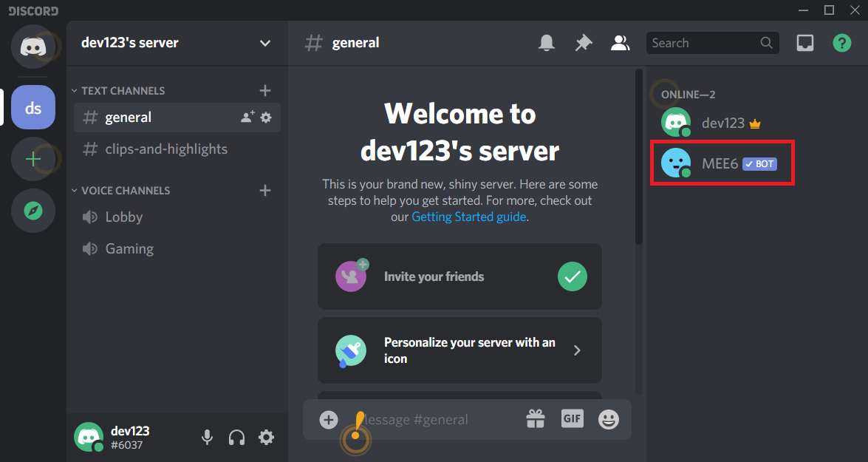Click the Discord home button in sidebar
This screenshot has height=462, width=868.
[x=33, y=47]
